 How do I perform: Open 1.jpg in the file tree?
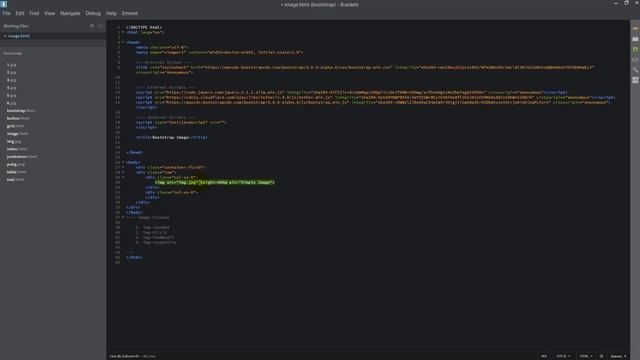pos(11,65)
